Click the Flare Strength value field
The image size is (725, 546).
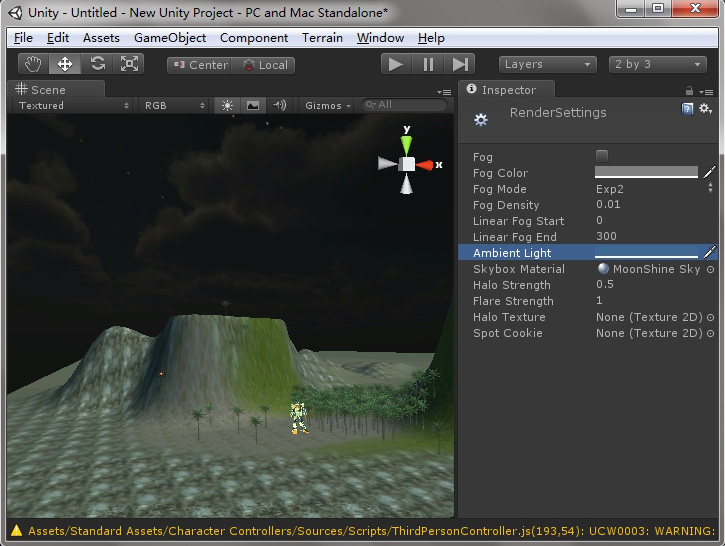(x=655, y=301)
